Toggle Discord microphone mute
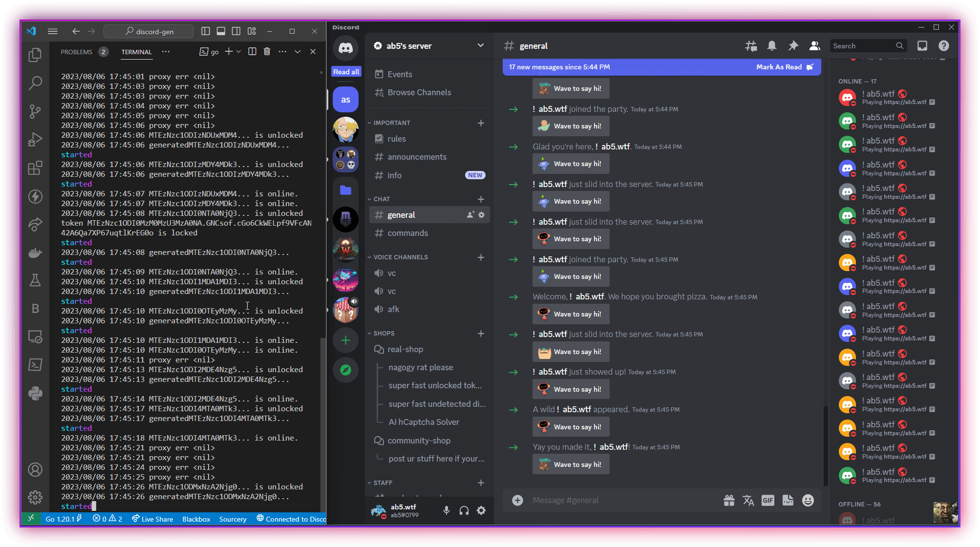The height and width of the screenshot is (547, 980). click(x=446, y=510)
